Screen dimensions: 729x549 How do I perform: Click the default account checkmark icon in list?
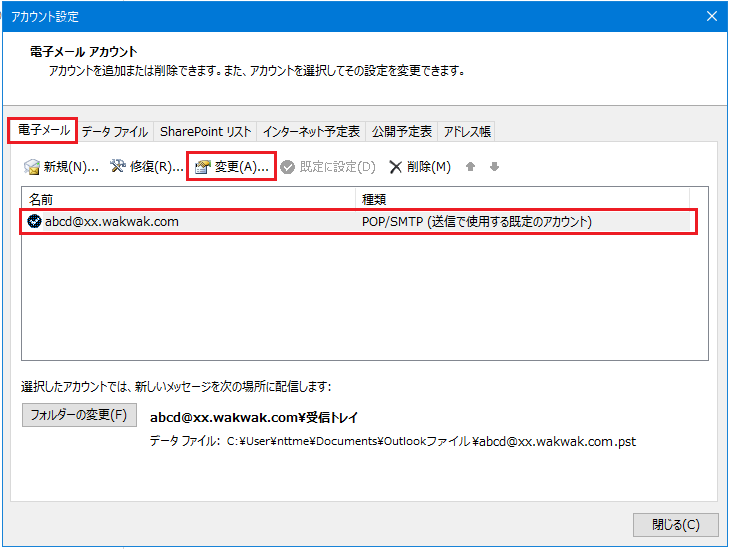34,221
